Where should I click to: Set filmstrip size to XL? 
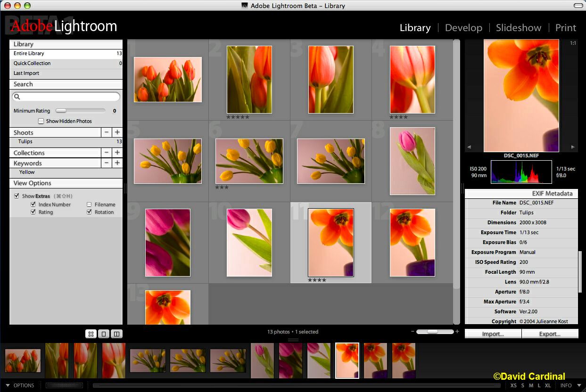tap(548, 385)
